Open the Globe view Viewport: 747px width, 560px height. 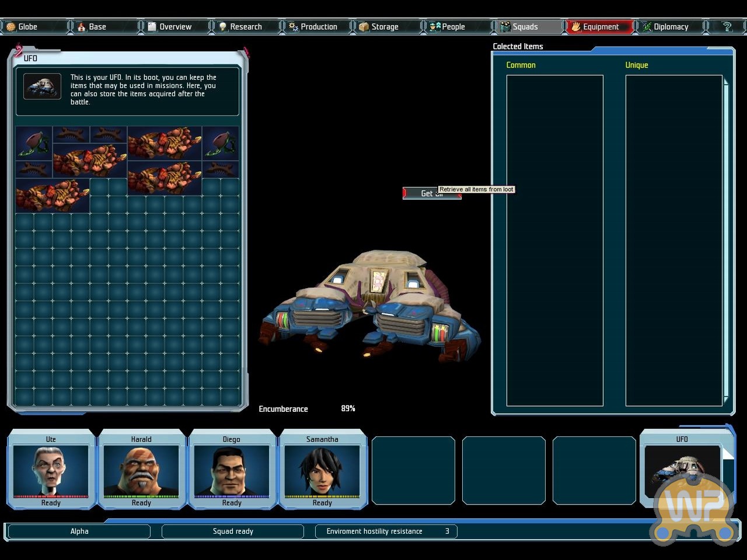[x=27, y=27]
